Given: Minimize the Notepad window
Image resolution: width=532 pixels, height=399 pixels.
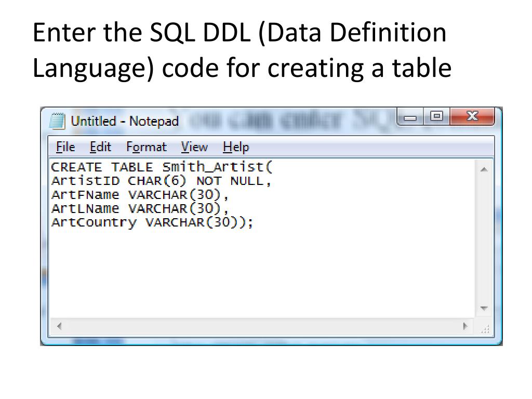Looking at the screenshot, I should (x=410, y=117).
